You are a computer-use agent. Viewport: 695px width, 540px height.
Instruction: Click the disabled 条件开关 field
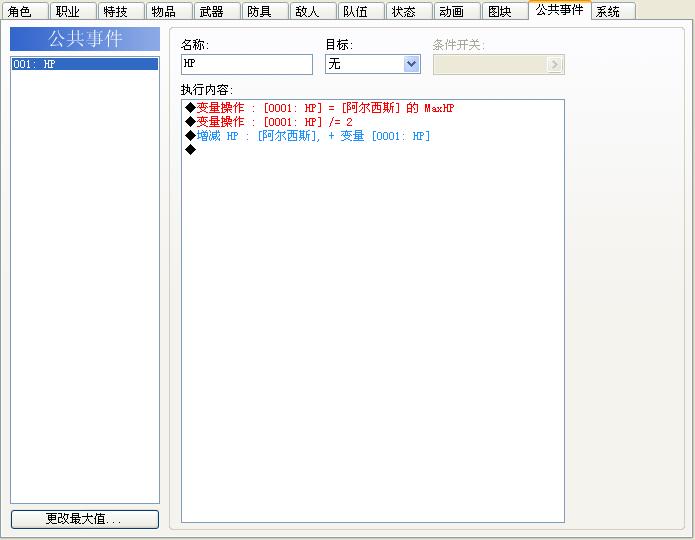pos(498,65)
